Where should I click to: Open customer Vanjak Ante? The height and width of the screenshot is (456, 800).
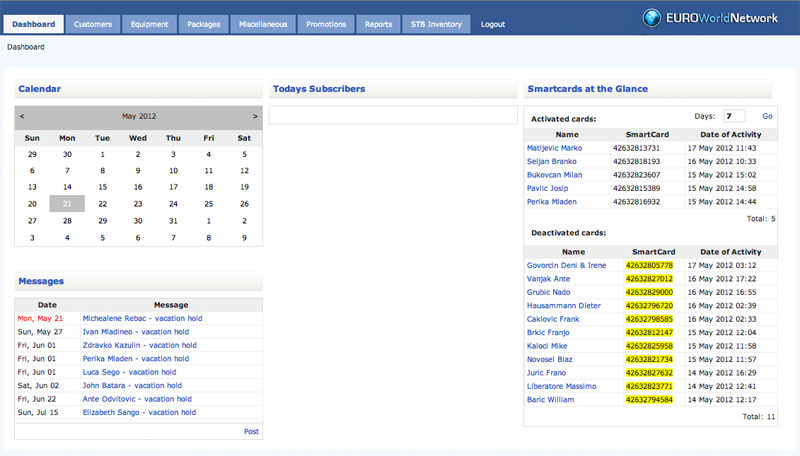(548, 279)
